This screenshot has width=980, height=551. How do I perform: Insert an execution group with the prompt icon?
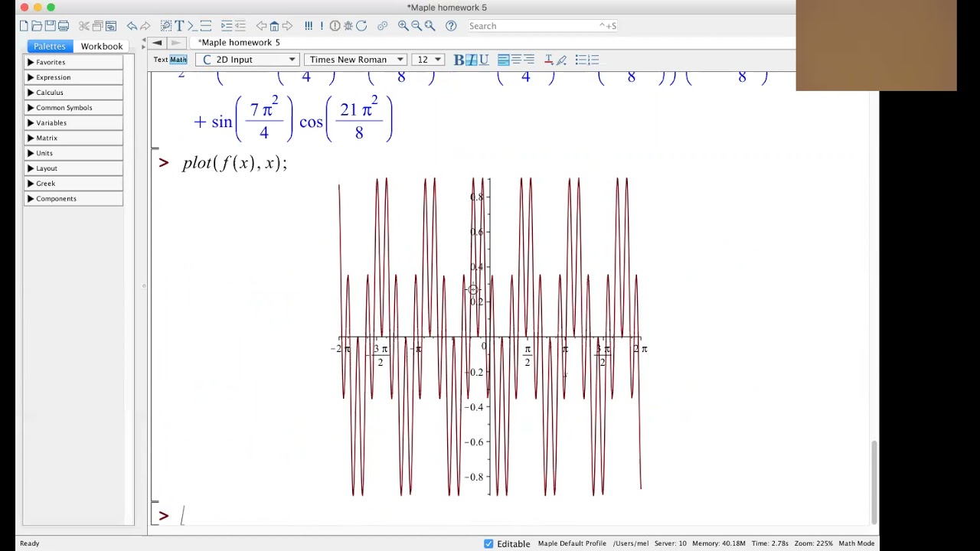[192, 26]
